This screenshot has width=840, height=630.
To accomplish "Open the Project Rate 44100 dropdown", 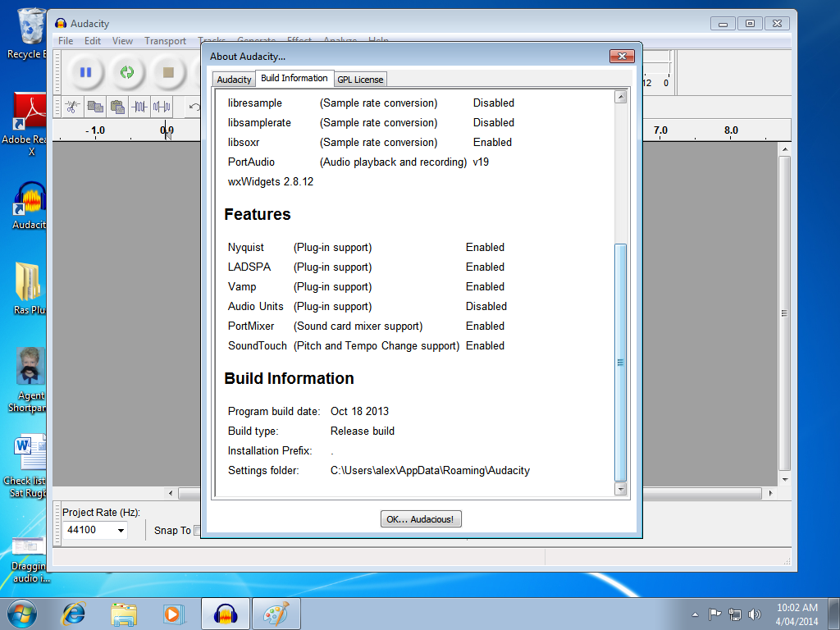I will [121, 531].
